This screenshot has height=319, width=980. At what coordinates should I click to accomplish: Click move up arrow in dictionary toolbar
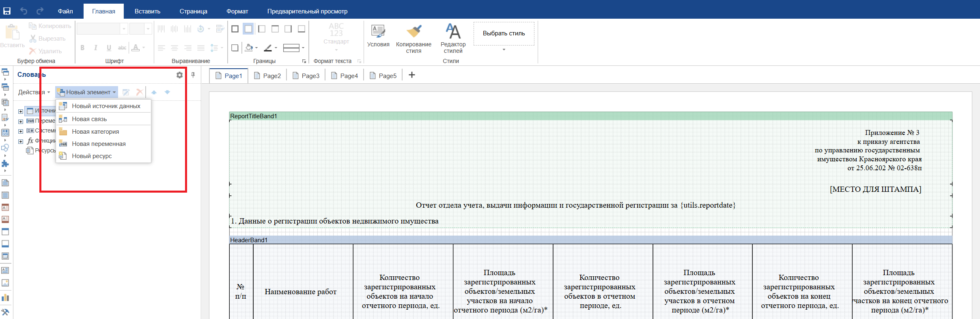(x=154, y=92)
